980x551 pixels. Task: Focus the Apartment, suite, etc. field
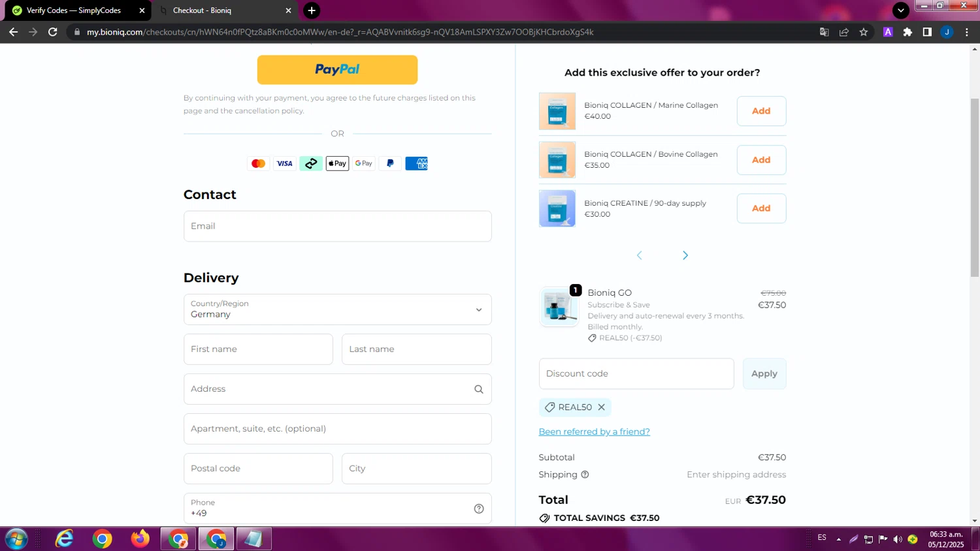pos(337,429)
